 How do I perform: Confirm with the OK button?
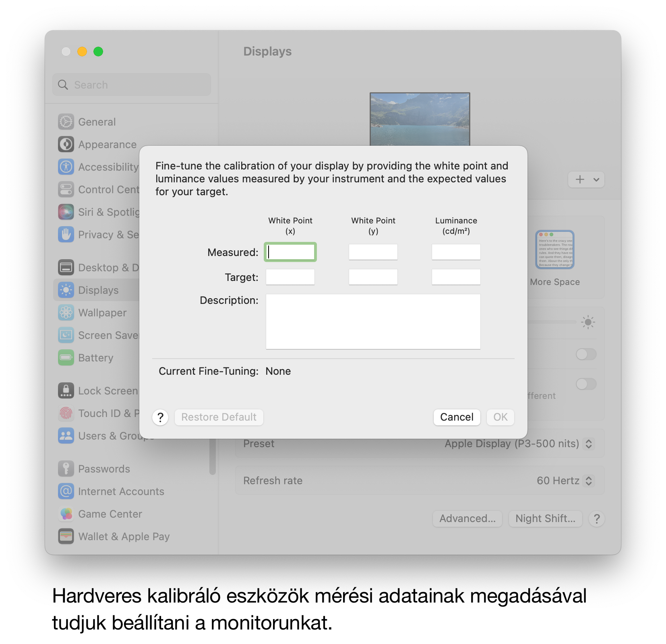[500, 417]
